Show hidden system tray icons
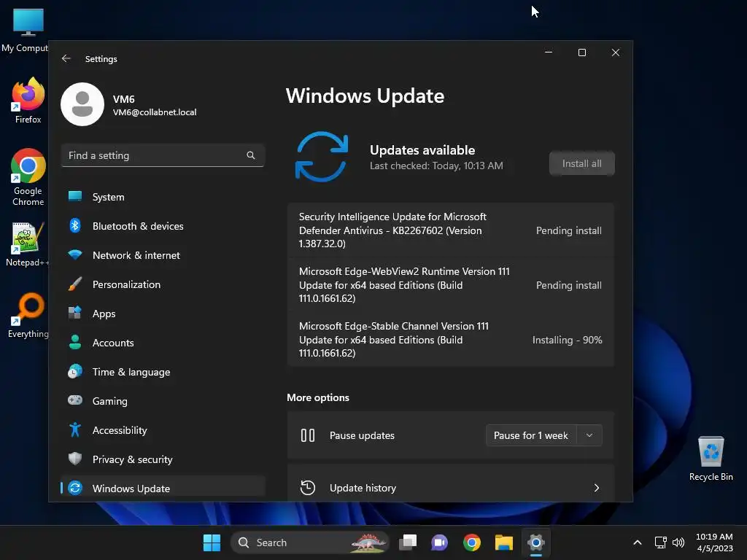 click(x=638, y=542)
